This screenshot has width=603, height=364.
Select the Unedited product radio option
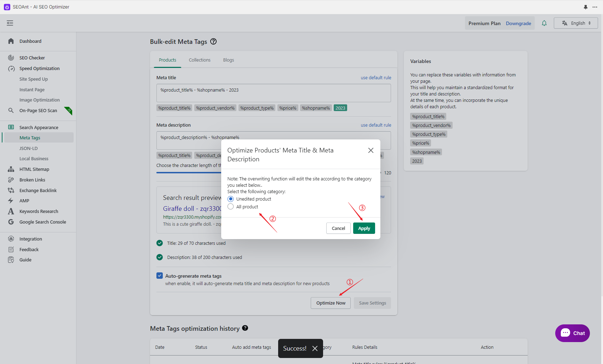click(230, 199)
